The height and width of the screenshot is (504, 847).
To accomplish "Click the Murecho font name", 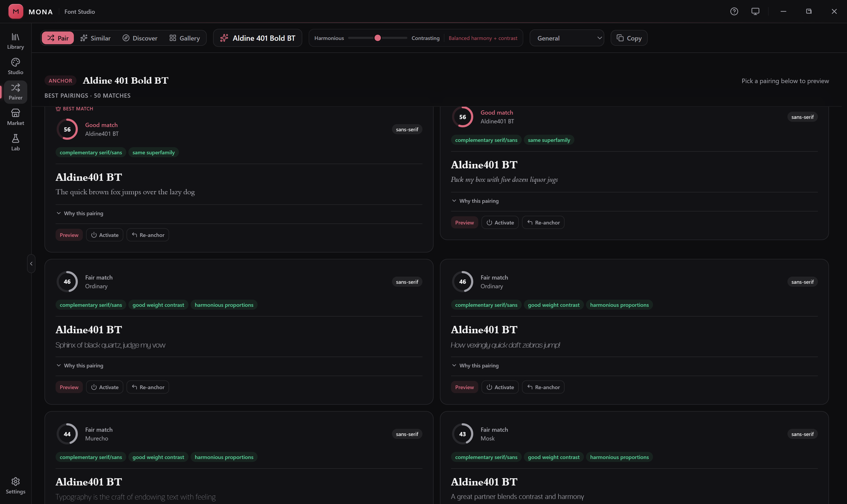I will click(x=97, y=438).
